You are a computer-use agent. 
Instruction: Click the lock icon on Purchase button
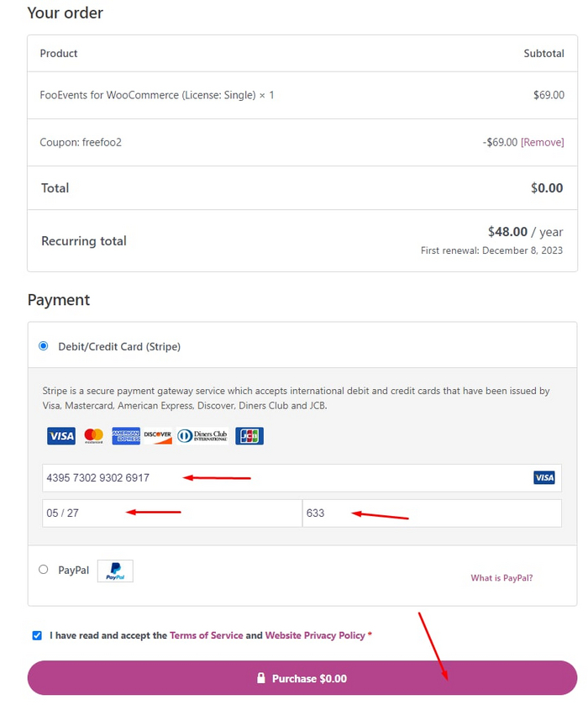[x=261, y=678]
